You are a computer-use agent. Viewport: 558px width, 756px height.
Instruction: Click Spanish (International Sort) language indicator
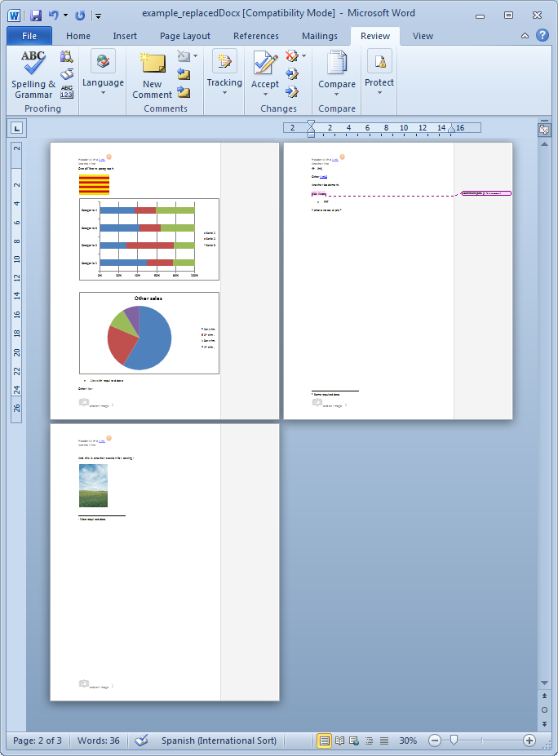219,741
